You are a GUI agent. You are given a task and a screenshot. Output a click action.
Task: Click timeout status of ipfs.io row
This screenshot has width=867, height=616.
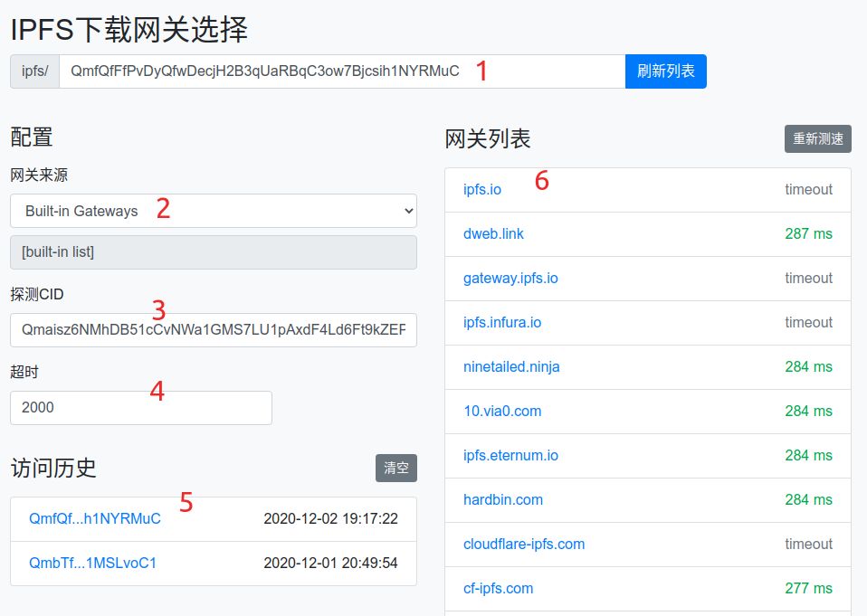808,189
